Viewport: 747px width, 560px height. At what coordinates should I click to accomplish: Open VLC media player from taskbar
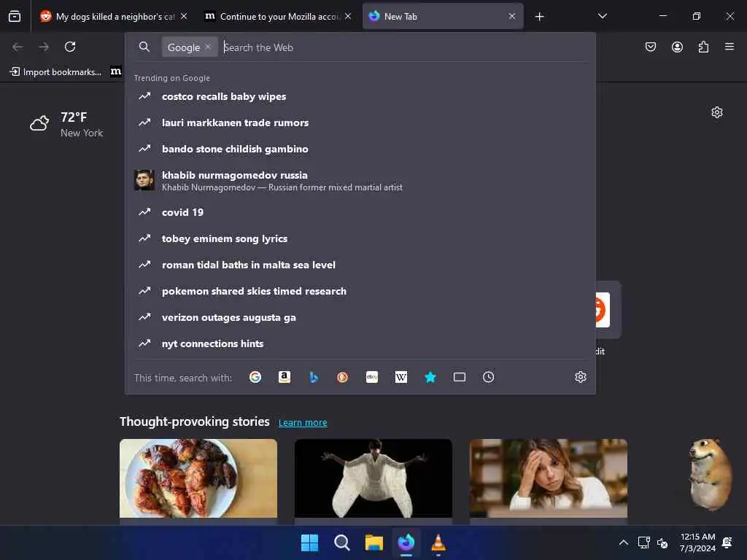coord(438,542)
